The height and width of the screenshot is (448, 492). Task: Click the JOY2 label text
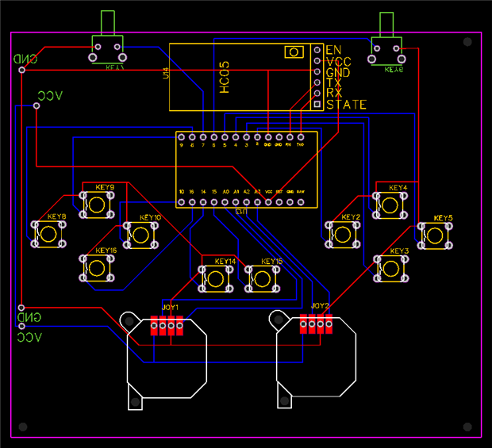click(x=320, y=305)
